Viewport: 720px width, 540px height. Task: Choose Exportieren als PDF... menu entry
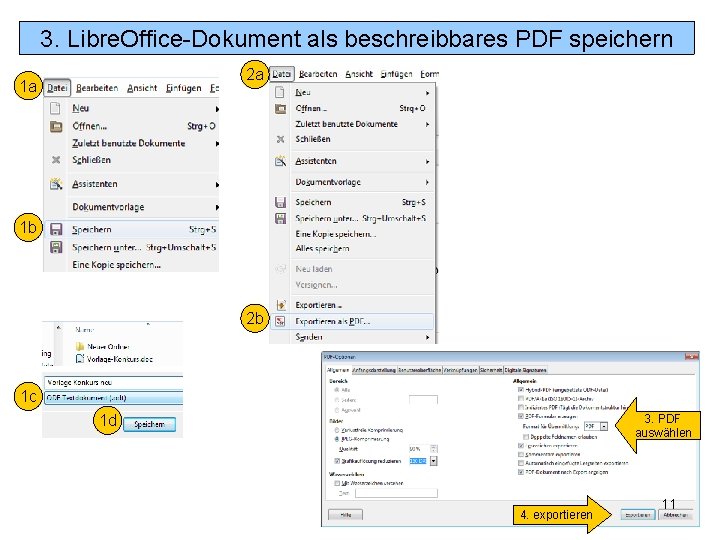[x=352, y=321]
